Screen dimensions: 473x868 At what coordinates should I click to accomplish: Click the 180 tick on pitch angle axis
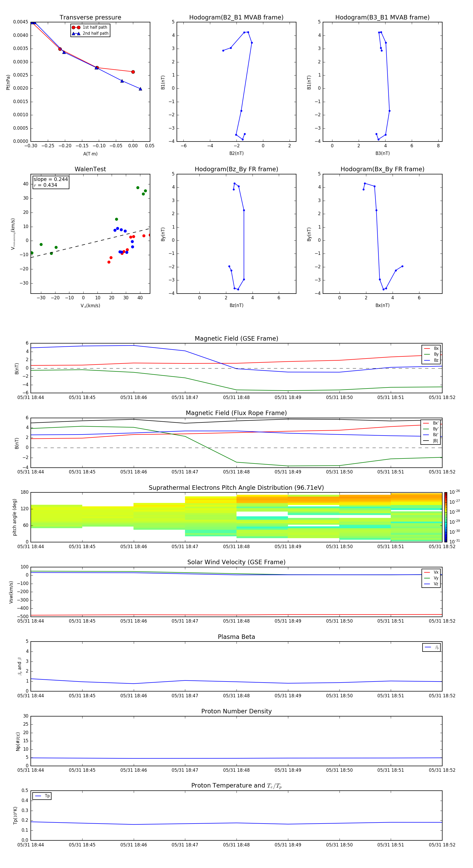click(25, 492)
